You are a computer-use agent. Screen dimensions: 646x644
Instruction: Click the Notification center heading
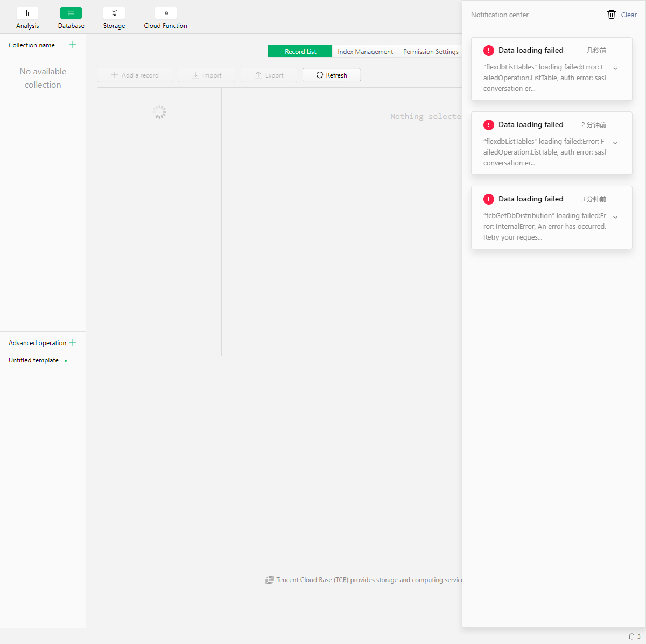[x=500, y=15]
